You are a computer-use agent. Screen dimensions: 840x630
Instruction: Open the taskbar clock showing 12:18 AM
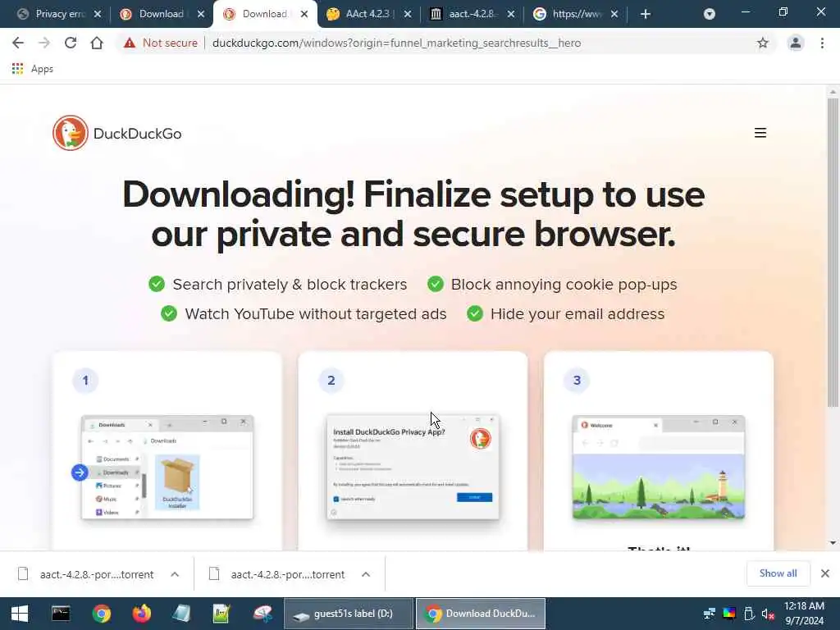804,614
